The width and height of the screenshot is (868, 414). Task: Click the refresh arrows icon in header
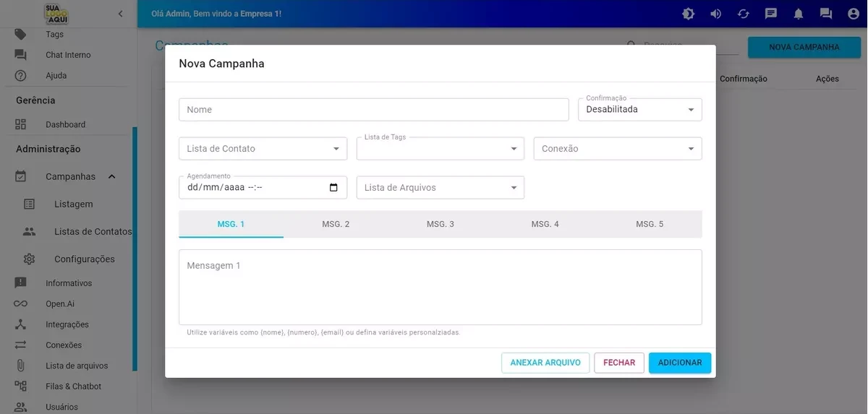point(743,14)
